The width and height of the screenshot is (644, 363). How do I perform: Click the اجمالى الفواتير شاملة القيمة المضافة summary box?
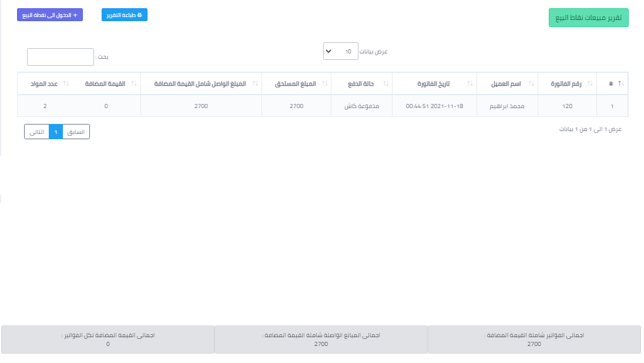click(x=534, y=340)
